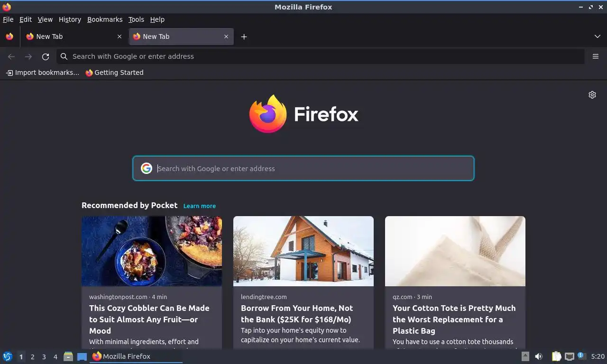The image size is (607, 364).
Task: Open the taskbar start menu icon
Action: coord(8,356)
